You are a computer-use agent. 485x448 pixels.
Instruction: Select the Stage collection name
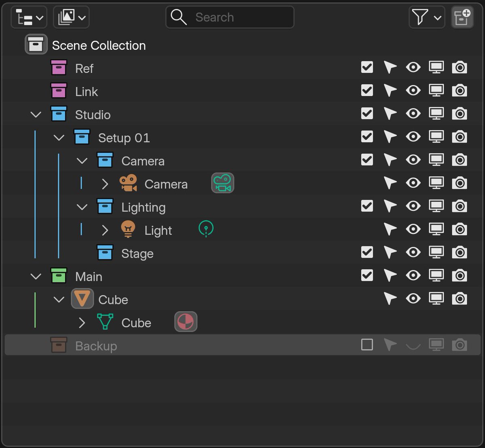click(x=137, y=254)
